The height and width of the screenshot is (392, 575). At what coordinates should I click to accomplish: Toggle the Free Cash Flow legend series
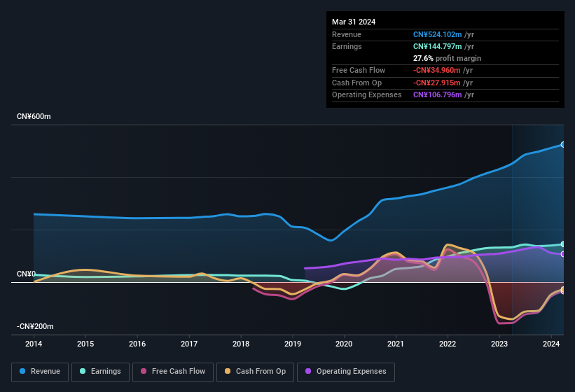coord(173,372)
